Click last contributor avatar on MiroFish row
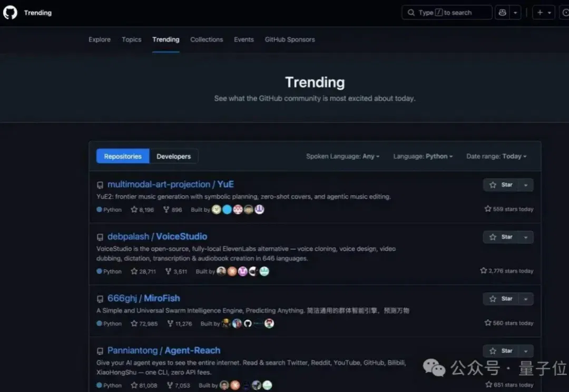 point(269,324)
